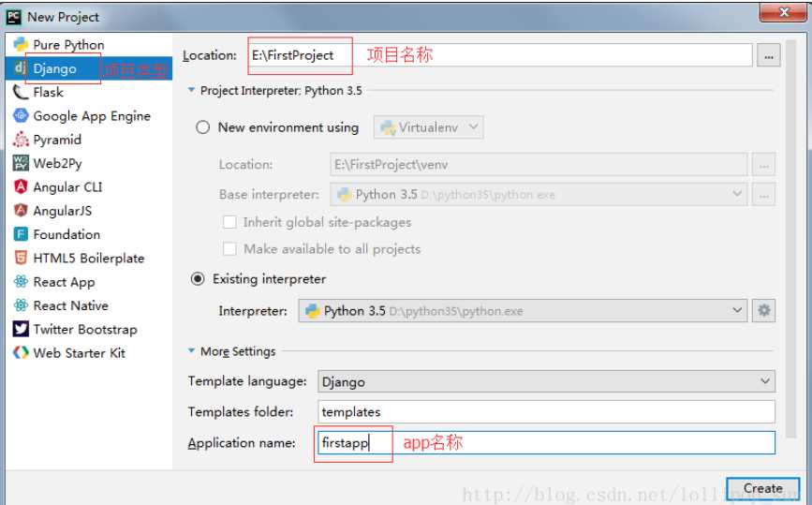Image resolution: width=812 pixels, height=505 pixels.
Task: Pick Twitter Bootstrap project type
Action: (89, 329)
